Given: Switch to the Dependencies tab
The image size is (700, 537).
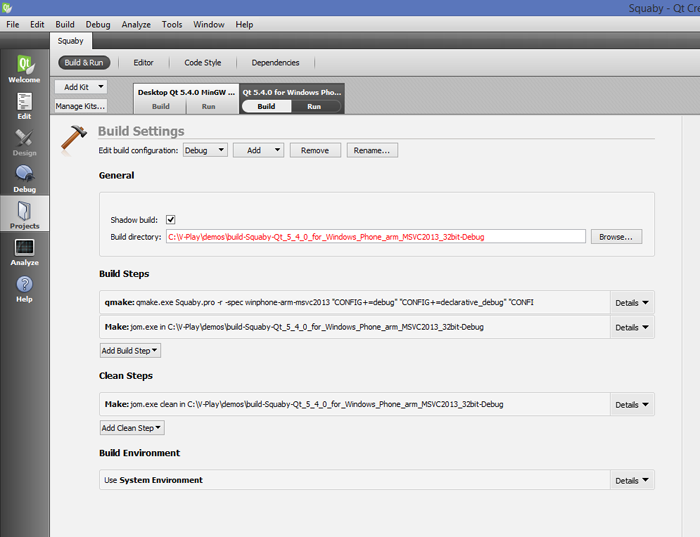Looking at the screenshot, I should (275, 62).
